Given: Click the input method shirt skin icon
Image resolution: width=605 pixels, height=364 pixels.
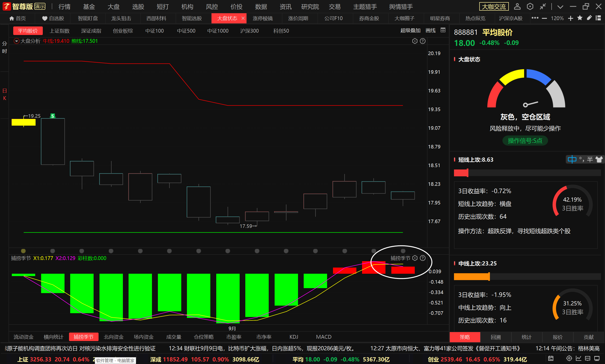Looking at the screenshot, I should point(599,160).
